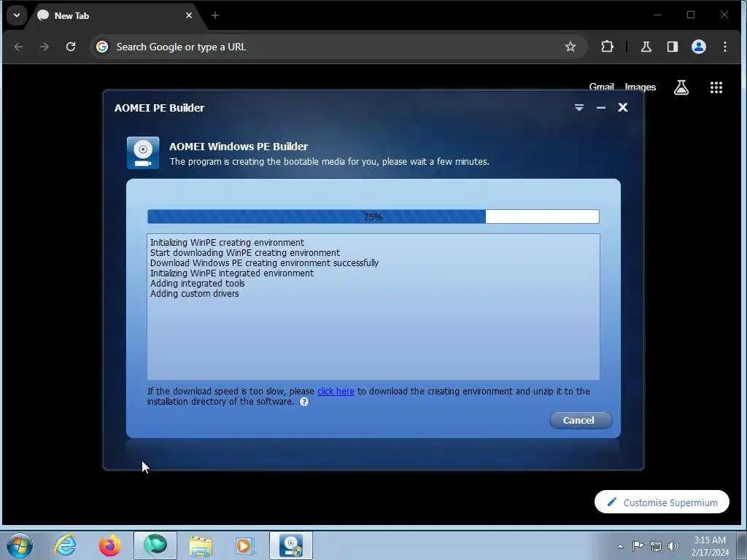Close the New Tab tab

click(189, 16)
